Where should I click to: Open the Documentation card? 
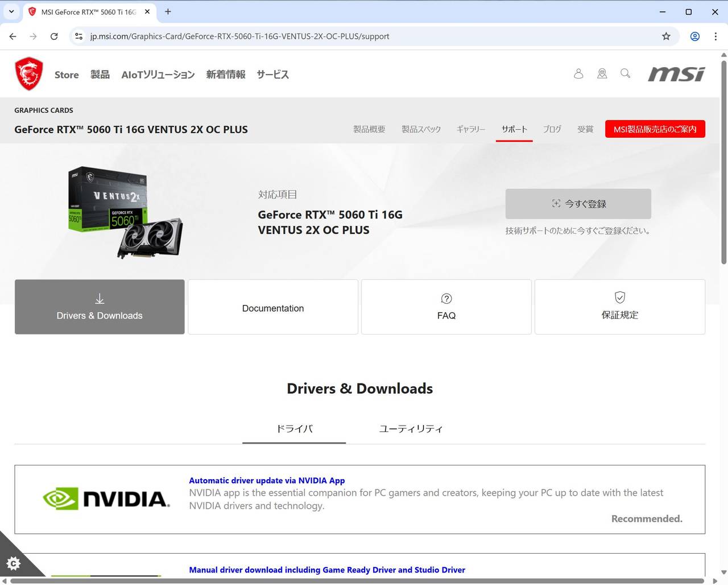pos(273,307)
